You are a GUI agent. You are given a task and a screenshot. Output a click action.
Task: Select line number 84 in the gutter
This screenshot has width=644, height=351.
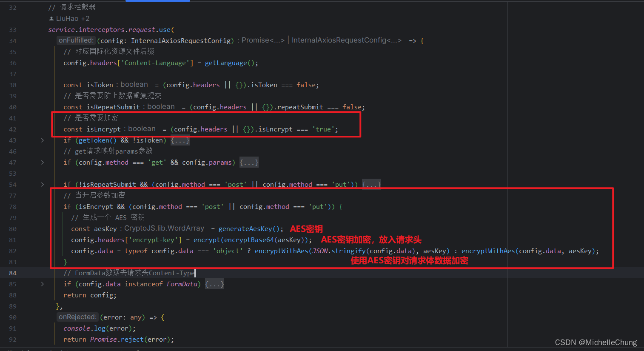point(13,273)
